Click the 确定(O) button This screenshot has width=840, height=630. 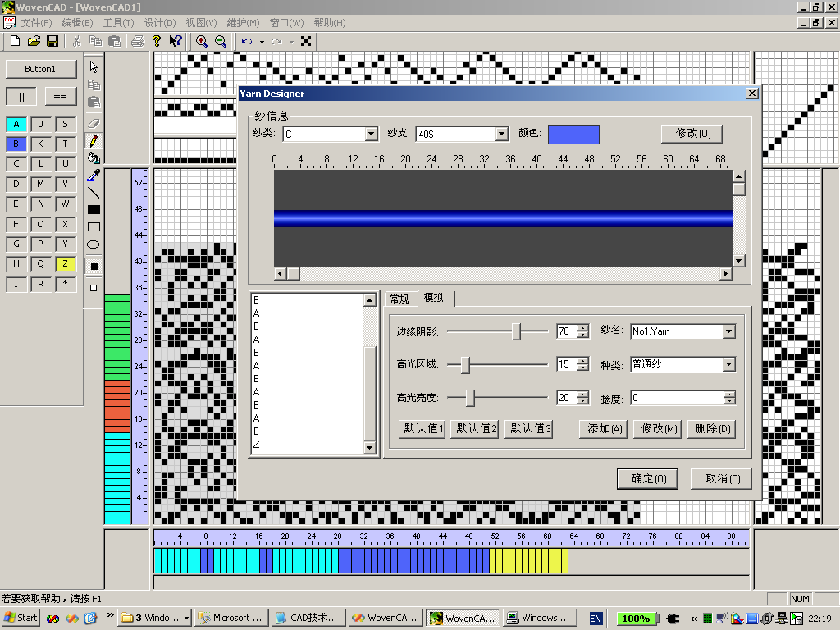[649, 479]
